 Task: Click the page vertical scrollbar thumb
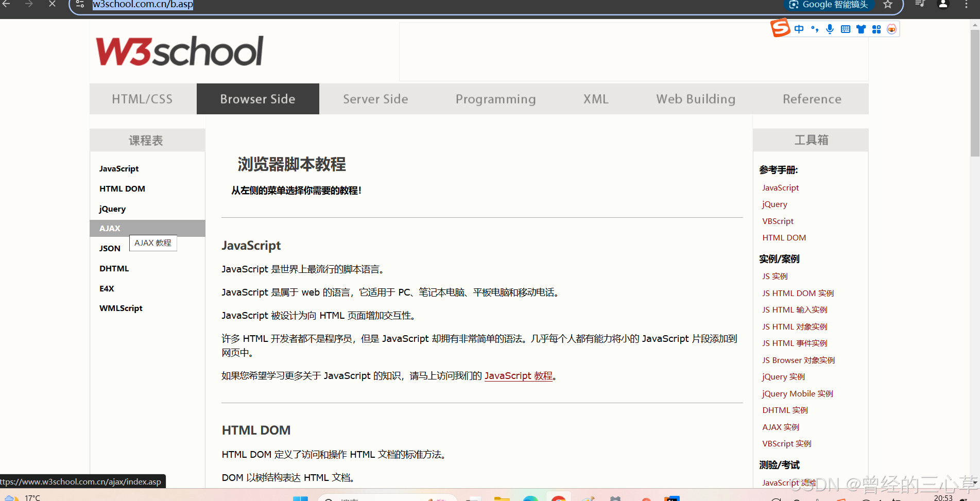pos(975,93)
